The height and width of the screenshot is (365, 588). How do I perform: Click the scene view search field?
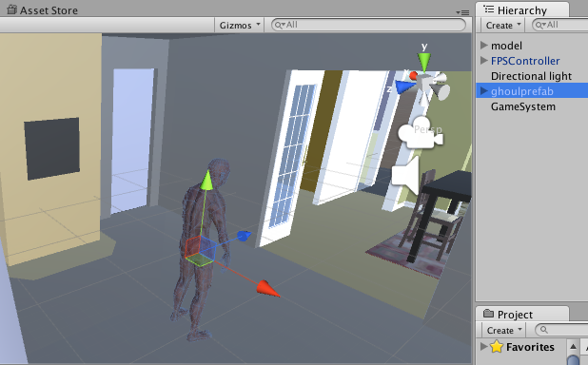[368, 25]
